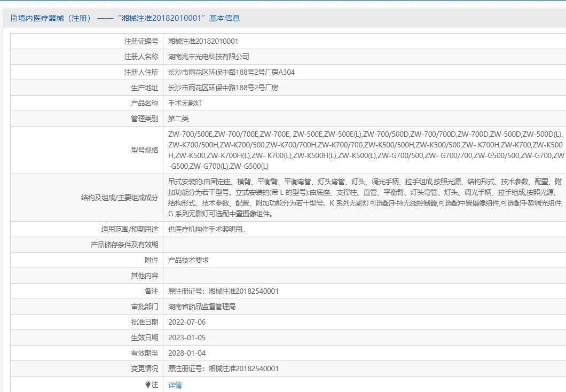The image size is (566, 392).
Task: Click the registrant name 湖南兆丰光电科技有限公司
Action: (x=208, y=57)
